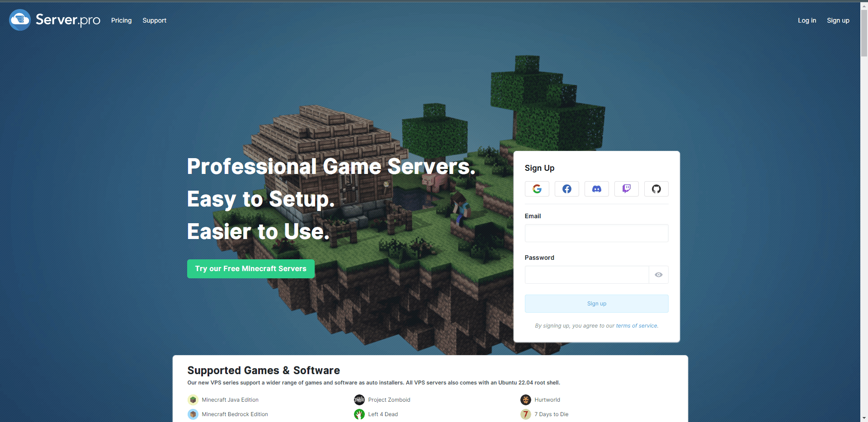The image size is (868, 422).
Task: Click the scrollbar down arrow
Action: (x=864, y=418)
